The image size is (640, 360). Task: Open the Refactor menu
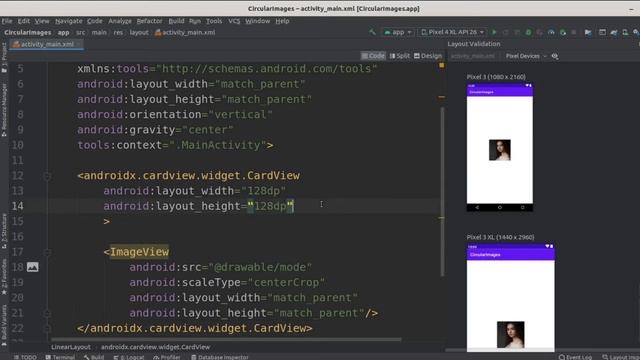(x=149, y=21)
